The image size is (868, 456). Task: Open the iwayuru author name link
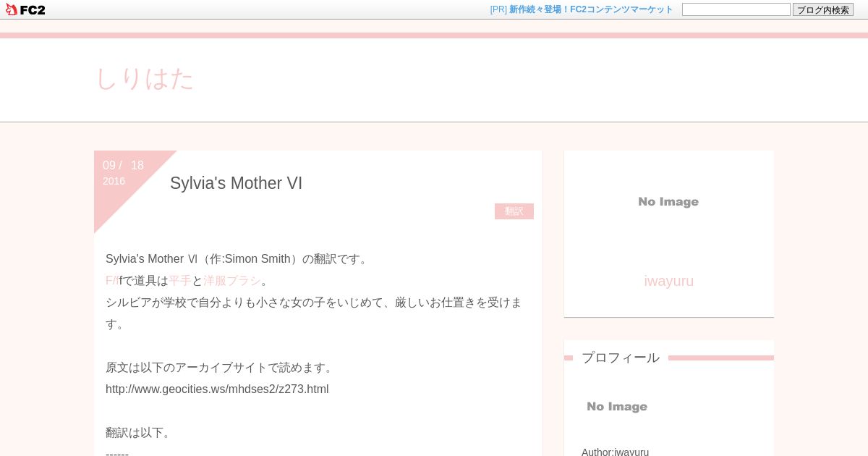click(x=669, y=281)
